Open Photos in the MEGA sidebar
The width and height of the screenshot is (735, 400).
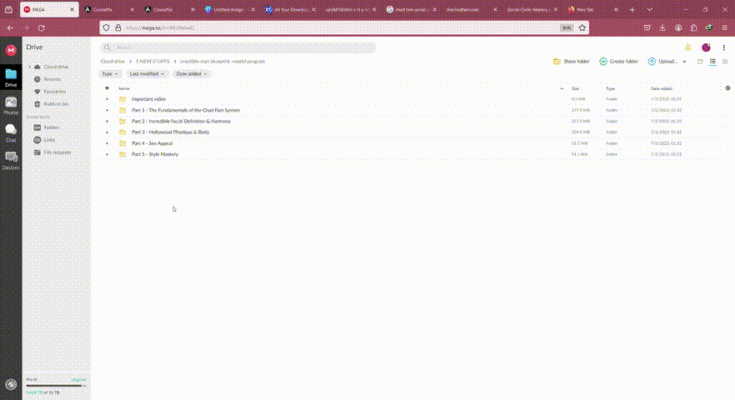pos(11,104)
